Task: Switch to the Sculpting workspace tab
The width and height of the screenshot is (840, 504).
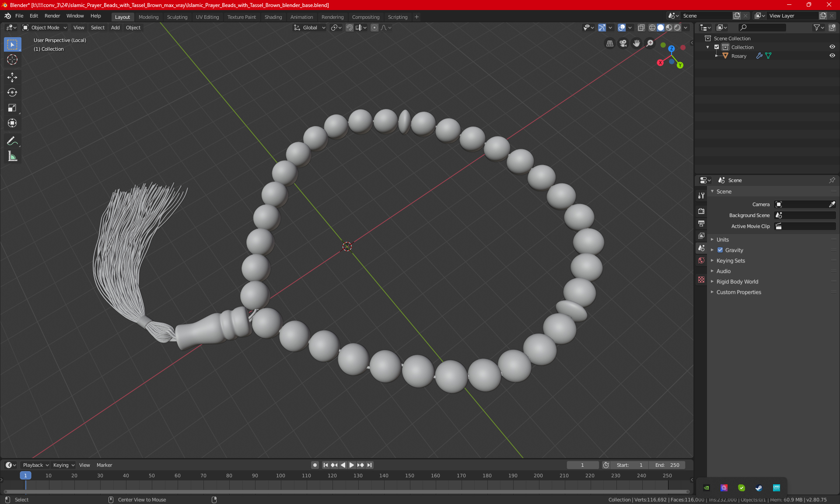Action: click(x=177, y=17)
